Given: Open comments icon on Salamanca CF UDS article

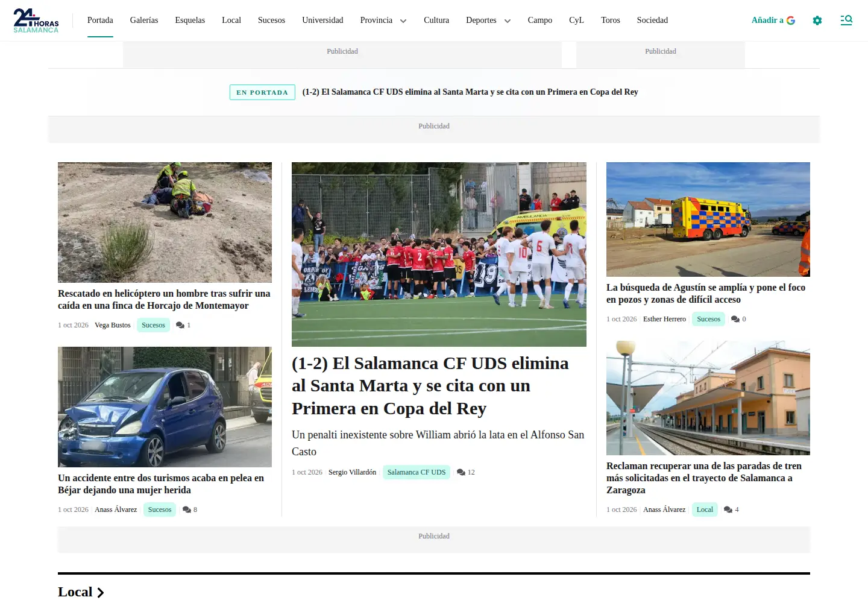Looking at the screenshot, I should coord(461,472).
